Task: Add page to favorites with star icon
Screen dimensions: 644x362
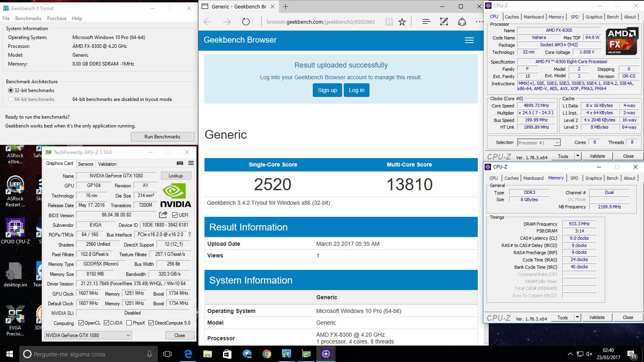Action: [x=402, y=22]
